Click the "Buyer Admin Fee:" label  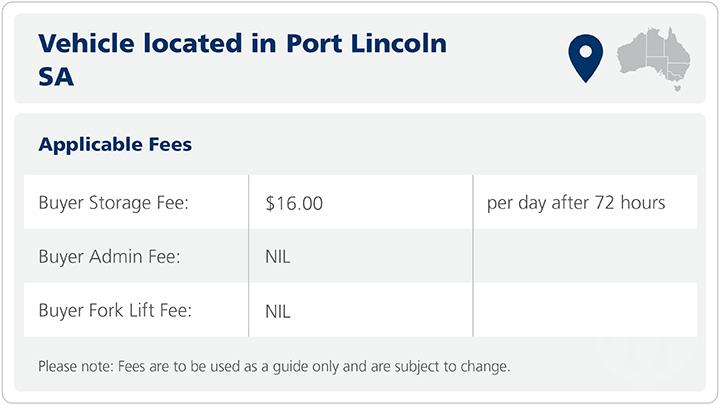pyautogui.click(x=111, y=257)
